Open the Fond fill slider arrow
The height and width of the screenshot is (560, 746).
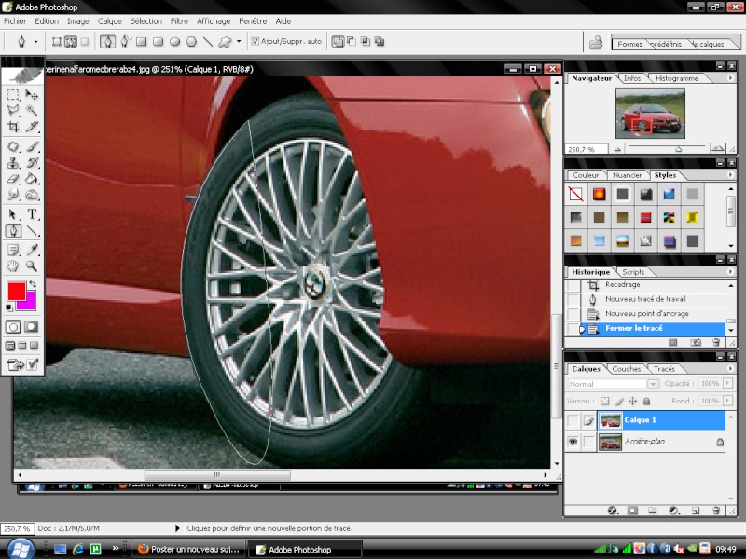click(x=727, y=401)
